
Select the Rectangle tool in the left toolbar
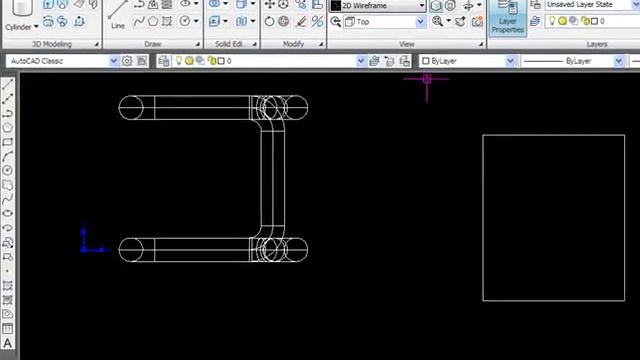[8, 142]
